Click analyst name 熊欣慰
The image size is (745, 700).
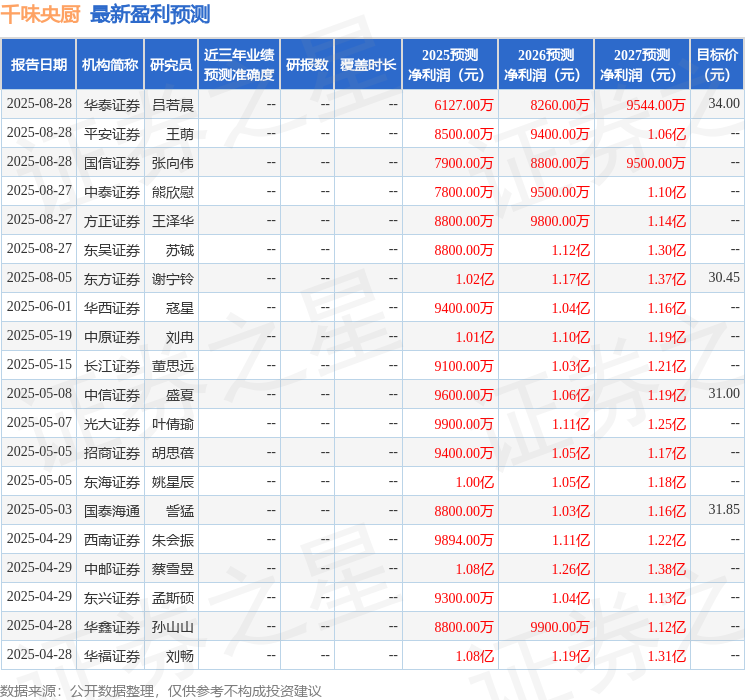(x=173, y=192)
